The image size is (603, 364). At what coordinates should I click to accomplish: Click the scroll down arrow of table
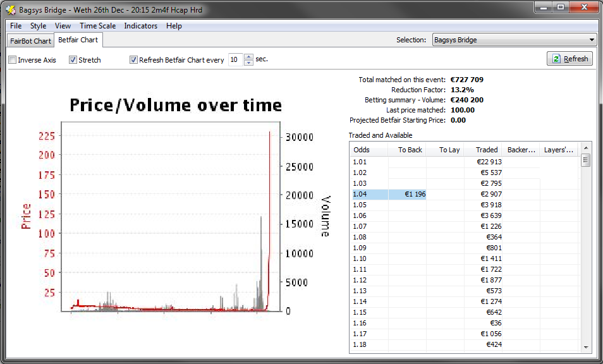coord(586,348)
